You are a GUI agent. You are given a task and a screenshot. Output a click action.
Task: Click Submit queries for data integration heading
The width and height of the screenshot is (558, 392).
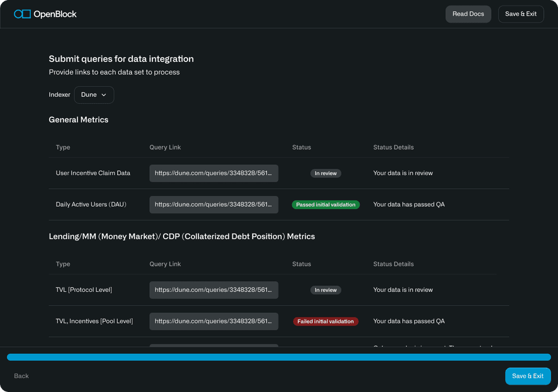point(122,59)
